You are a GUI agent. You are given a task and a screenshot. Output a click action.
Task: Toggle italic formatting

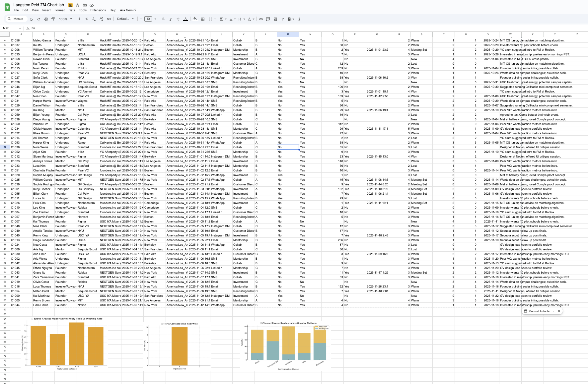(x=171, y=19)
